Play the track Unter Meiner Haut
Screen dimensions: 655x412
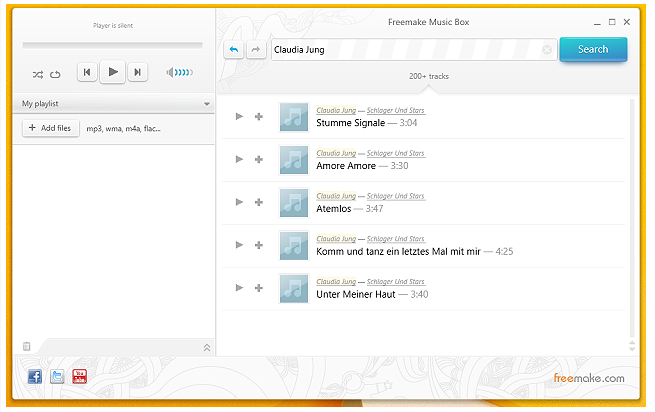point(239,287)
